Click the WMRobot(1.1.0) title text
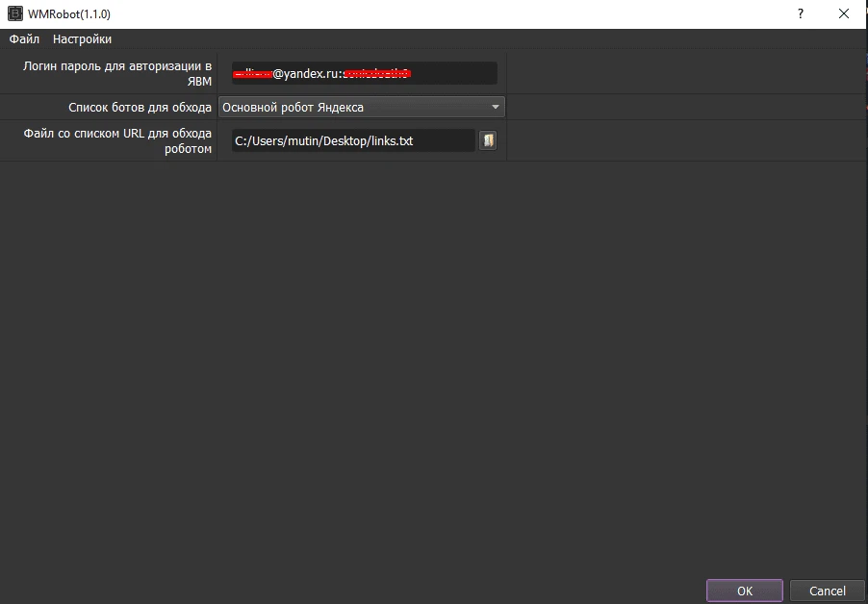Screen dimensions: 868x604 pos(69,14)
